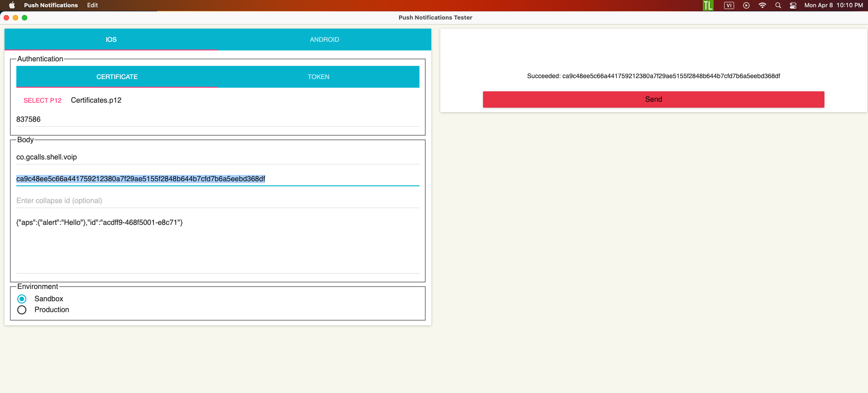
Task: Open the VI input source menu
Action: [729, 5]
